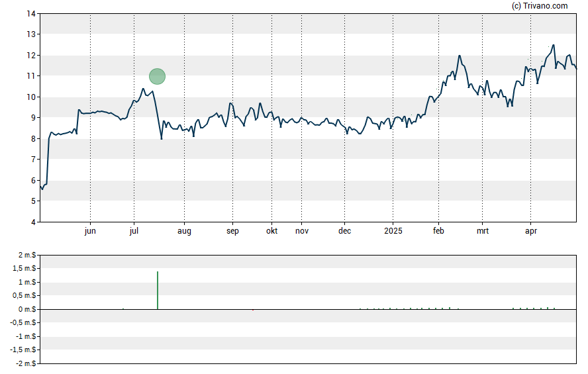Click the price axis value 11
This screenshot has width=588, height=374.
(31, 76)
